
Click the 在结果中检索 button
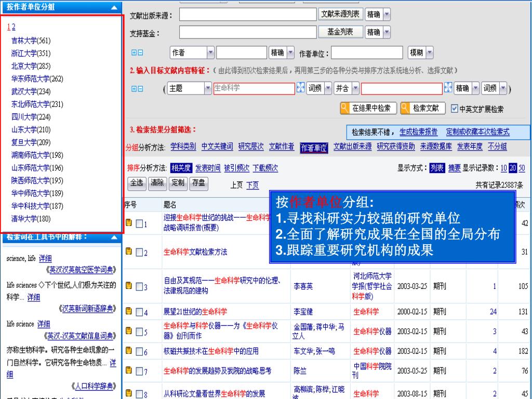(x=368, y=108)
